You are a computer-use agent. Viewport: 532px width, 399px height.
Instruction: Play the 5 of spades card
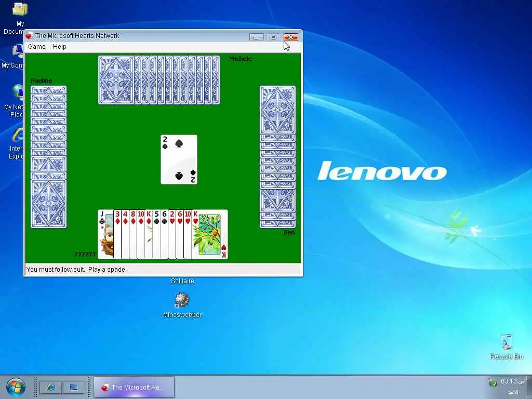coord(156,234)
